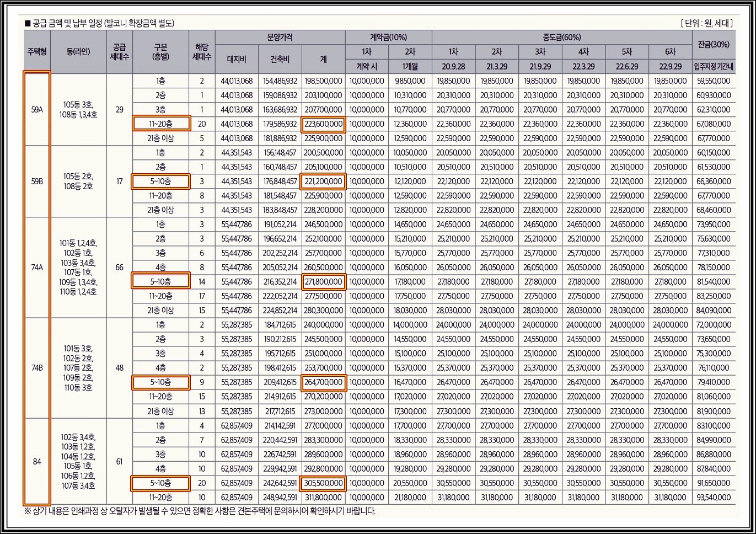This screenshot has width=756, height=534.
Task: Click the '대지비' sub-header
Action: 237,59
